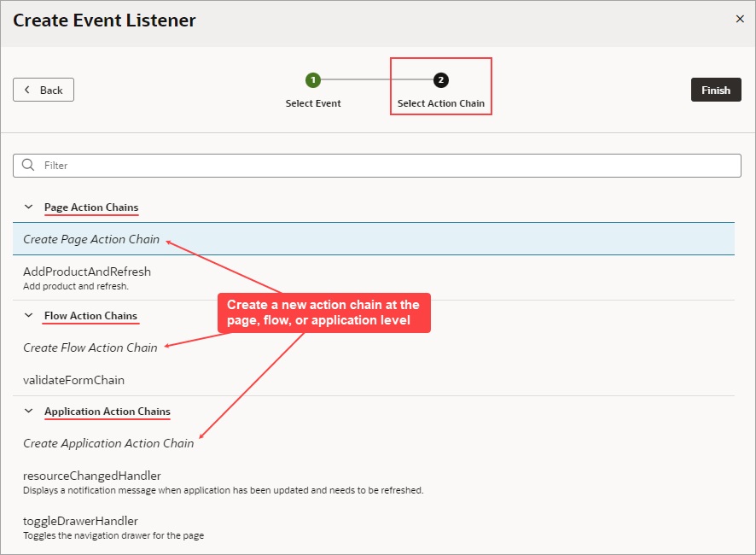The height and width of the screenshot is (555, 756).
Task: Close the Create Event Listener dialog
Action: click(x=740, y=19)
